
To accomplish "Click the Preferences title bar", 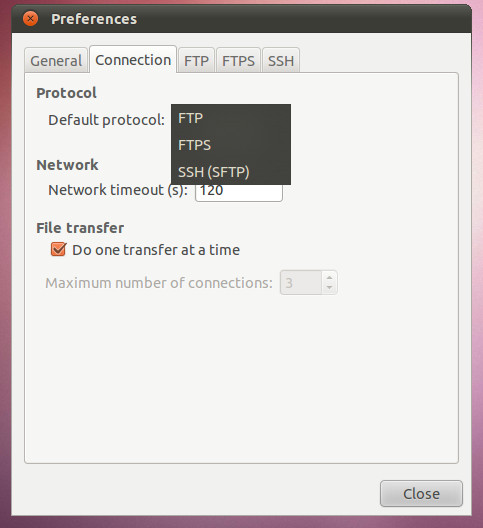I will click(x=242, y=19).
